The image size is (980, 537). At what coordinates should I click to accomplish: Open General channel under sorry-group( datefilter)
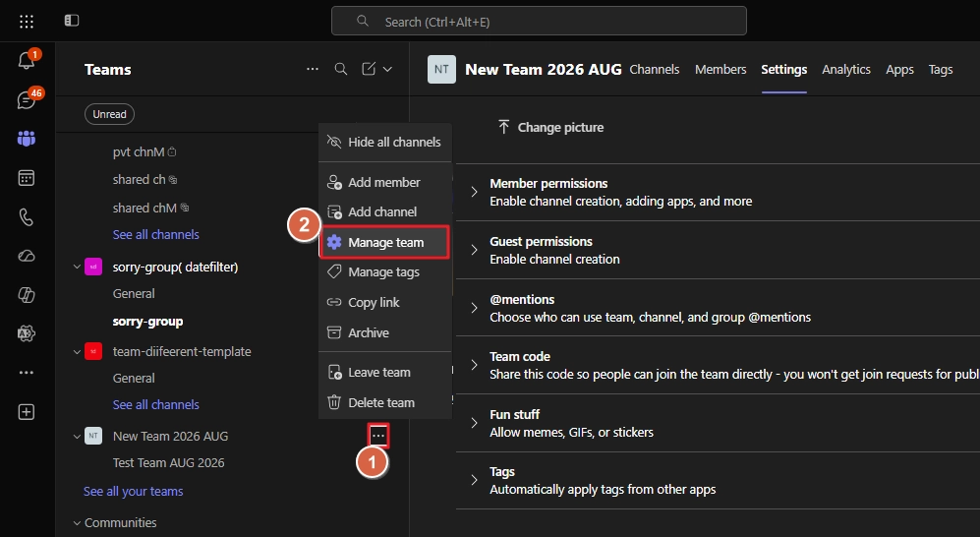[134, 294]
